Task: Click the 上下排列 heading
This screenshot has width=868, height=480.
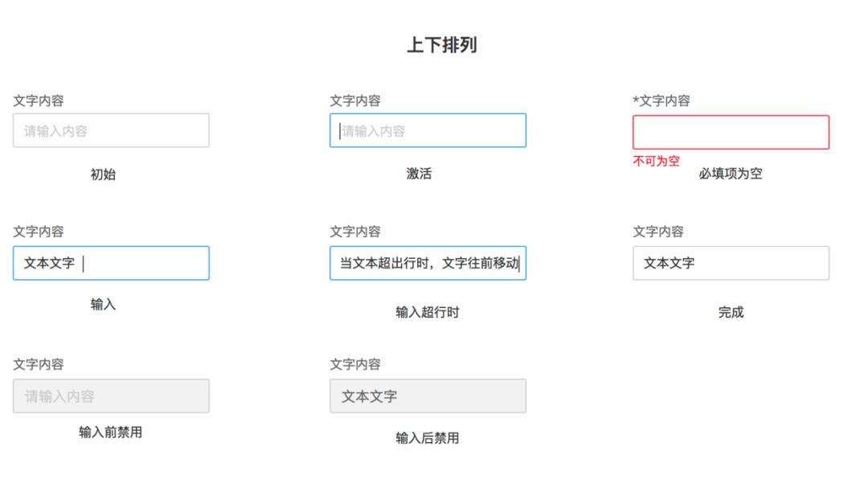Action: [441, 45]
